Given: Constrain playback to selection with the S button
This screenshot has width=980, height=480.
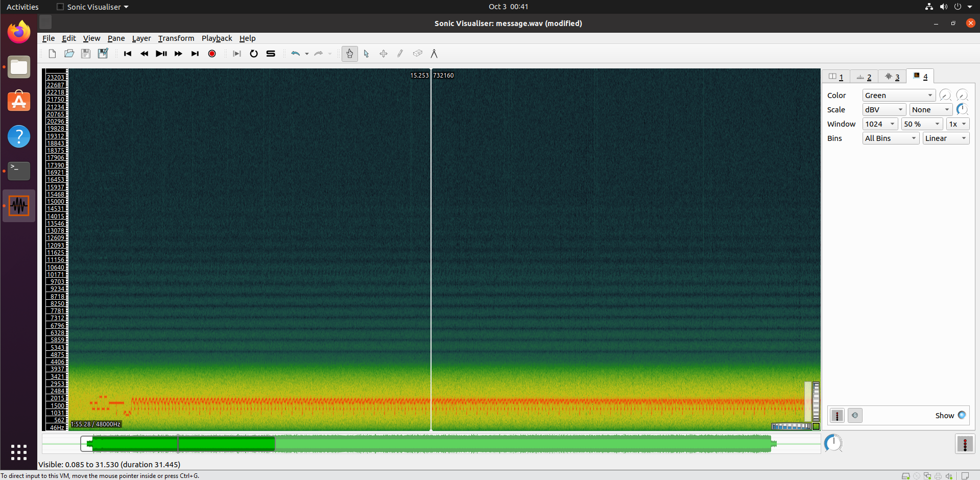Looking at the screenshot, I should coord(271,54).
